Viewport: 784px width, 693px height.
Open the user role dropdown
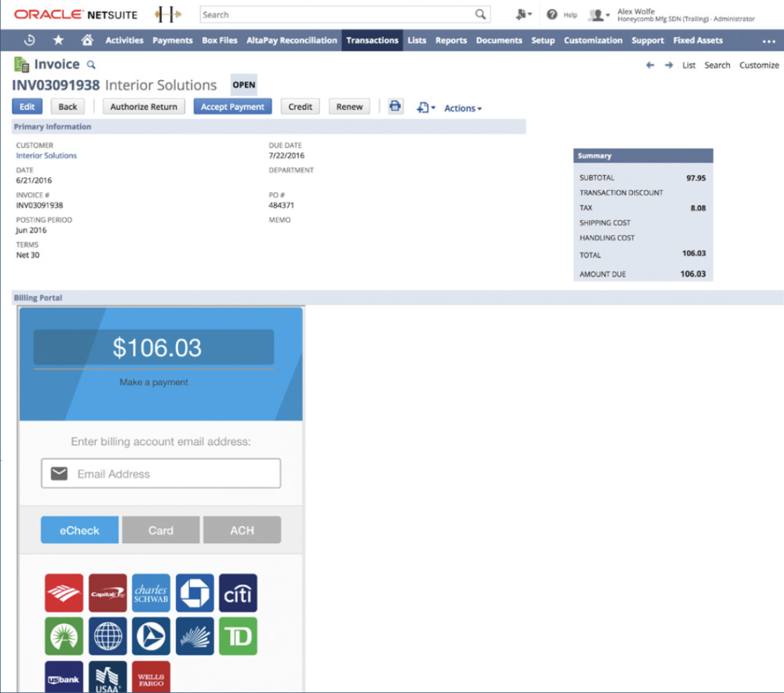(598, 15)
